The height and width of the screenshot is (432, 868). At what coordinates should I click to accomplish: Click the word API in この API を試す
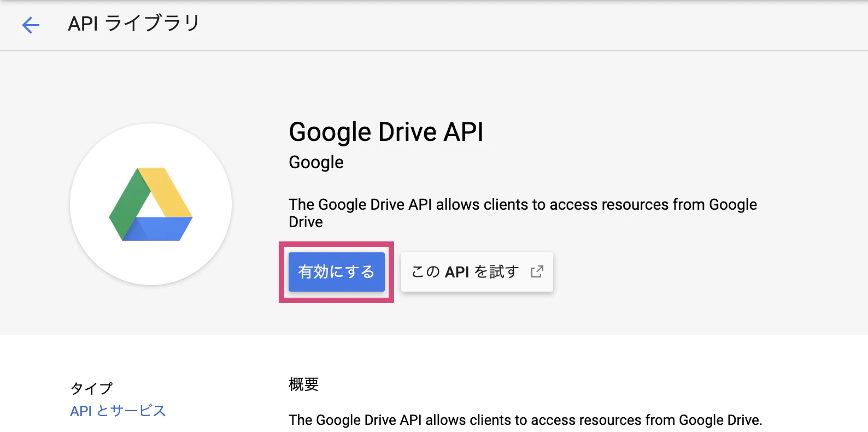pos(457,272)
